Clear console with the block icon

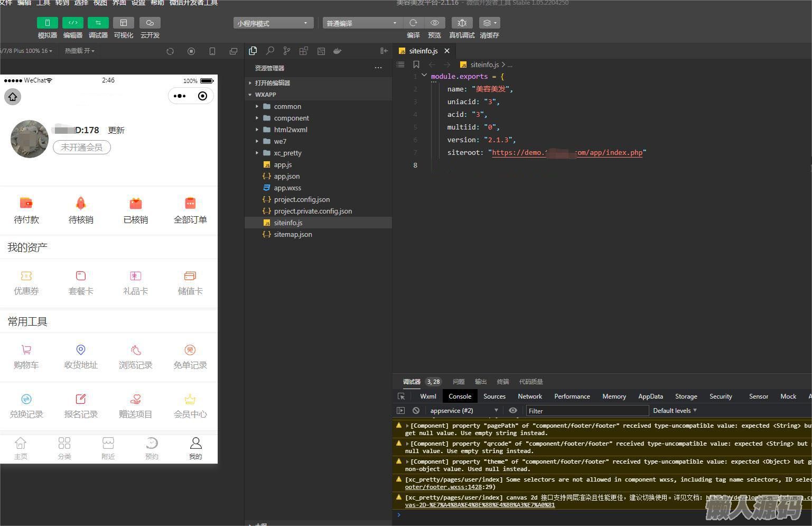click(416, 410)
